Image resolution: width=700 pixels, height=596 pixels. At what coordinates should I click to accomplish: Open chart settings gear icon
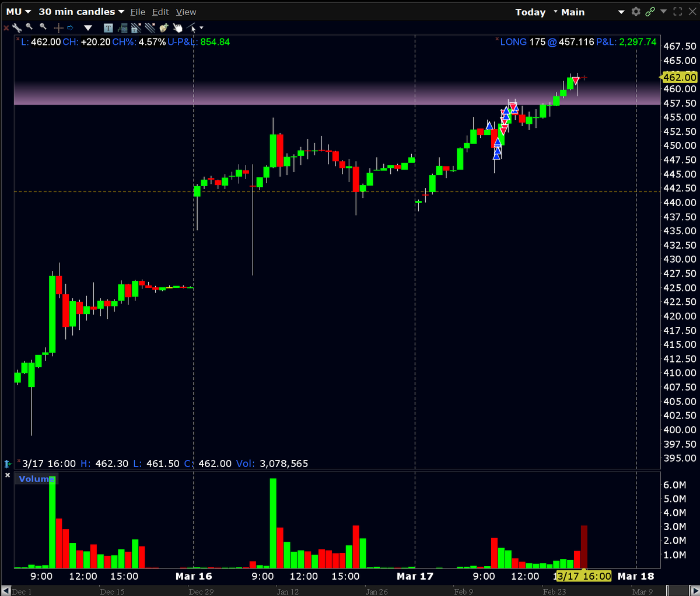636,11
